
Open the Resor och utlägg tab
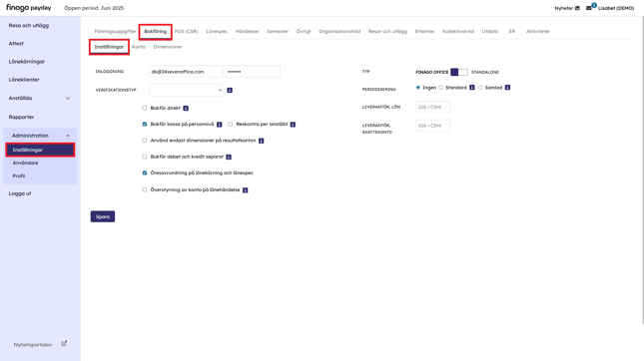387,31
